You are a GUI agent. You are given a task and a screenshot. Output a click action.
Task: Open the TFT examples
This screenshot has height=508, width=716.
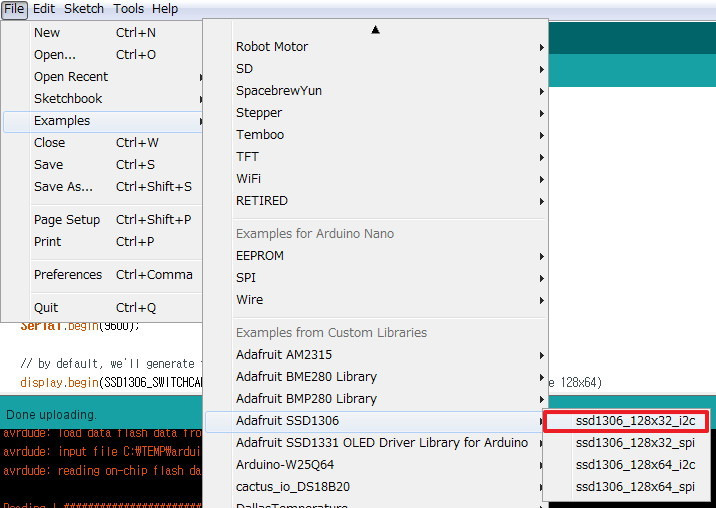[375, 157]
